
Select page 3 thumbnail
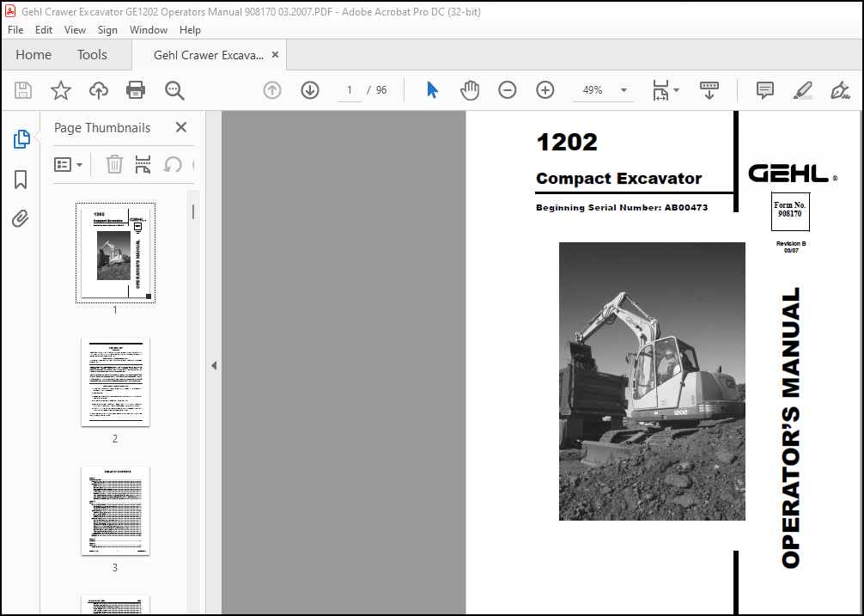point(115,511)
